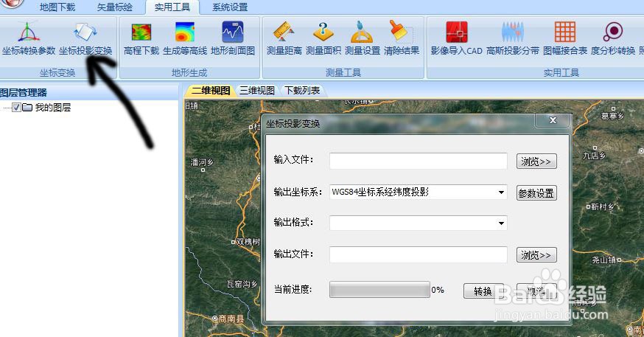Open the 坐标转换参数 tool
644x337 pixels.
(28, 39)
